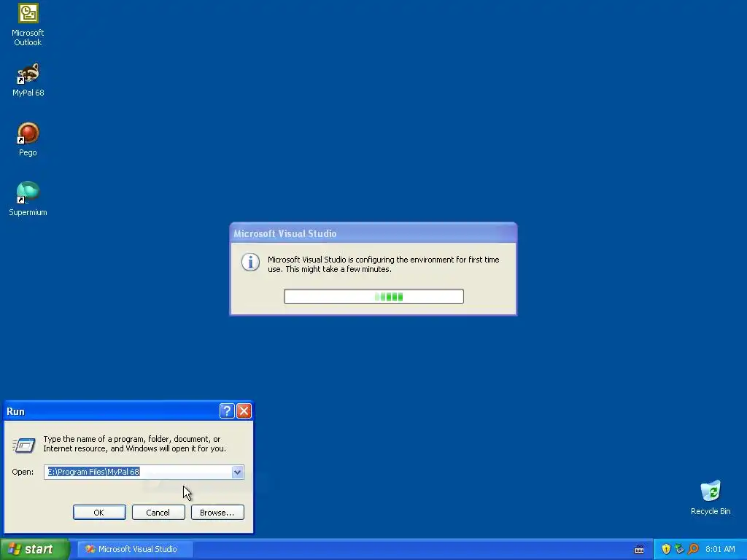The height and width of the screenshot is (560, 747).
Task: Expand the Open combo box dropdown arrow
Action: 237,472
